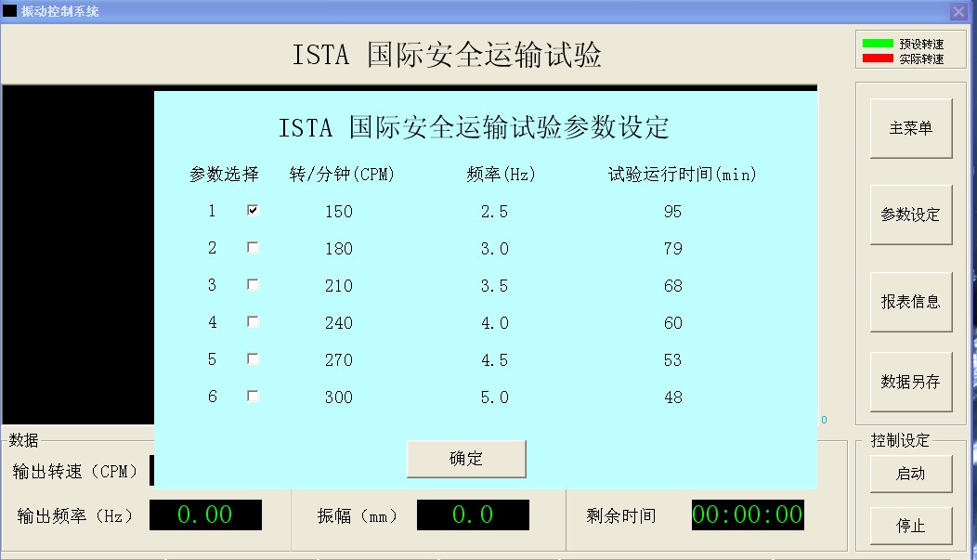The width and height of the screenshot is (977, 560).
Task: Click the 53 minute run time
Action: pos(673,360)
